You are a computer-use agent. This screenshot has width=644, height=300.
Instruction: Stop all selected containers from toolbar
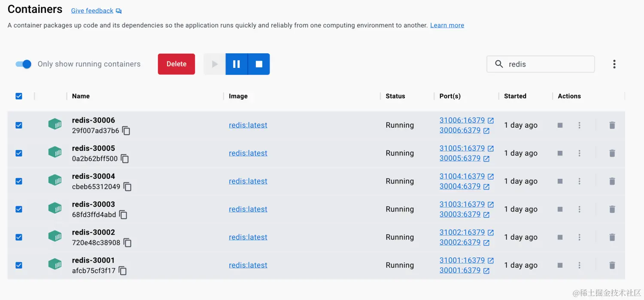coord(259,64)
